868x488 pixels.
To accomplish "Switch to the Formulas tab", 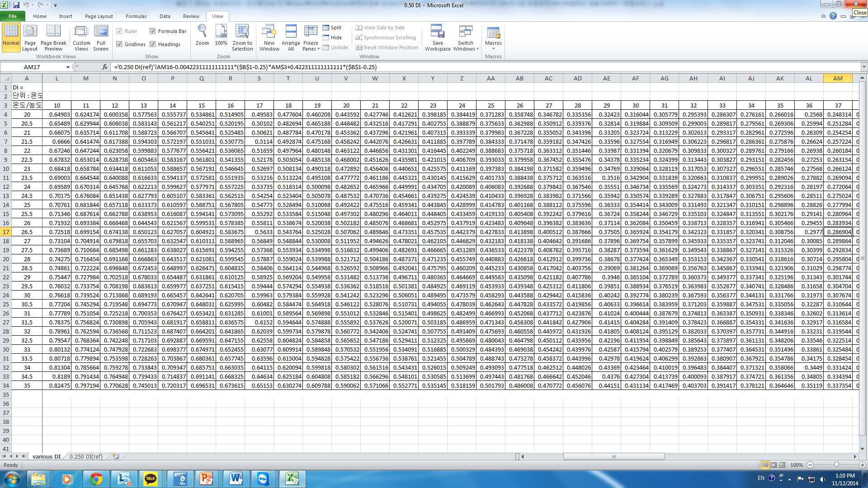I will pos(136,16).
